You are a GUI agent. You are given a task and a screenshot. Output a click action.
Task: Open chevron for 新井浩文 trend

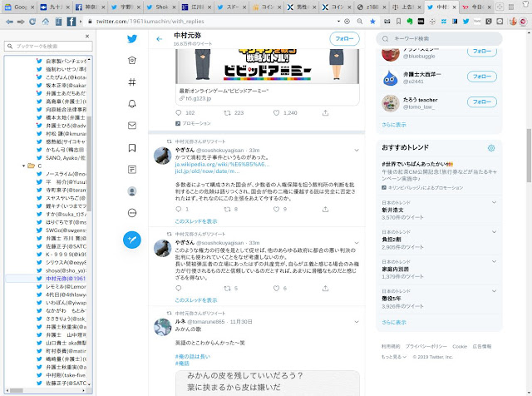[494, 202]
